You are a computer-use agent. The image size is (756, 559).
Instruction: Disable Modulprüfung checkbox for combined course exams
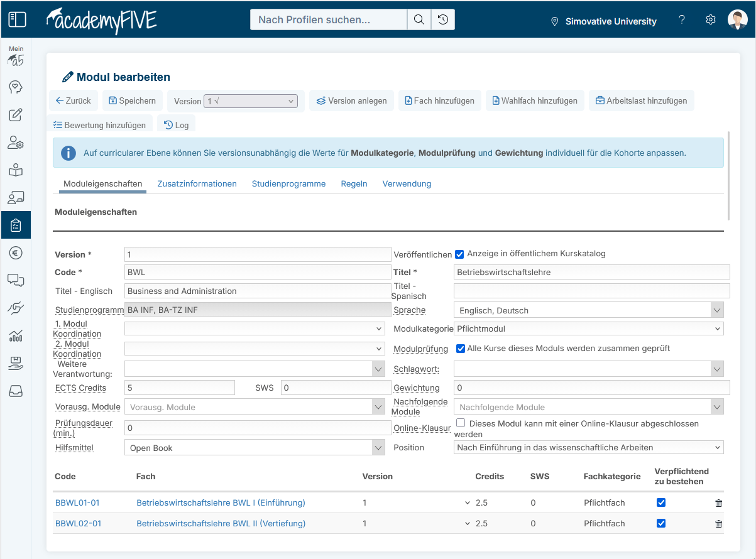461,349
